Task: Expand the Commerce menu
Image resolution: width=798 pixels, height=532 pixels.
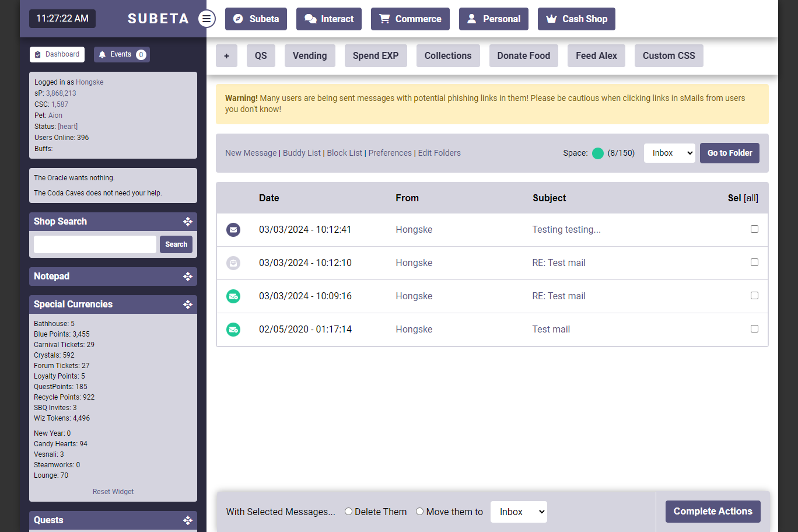Action: click(410, 19)
